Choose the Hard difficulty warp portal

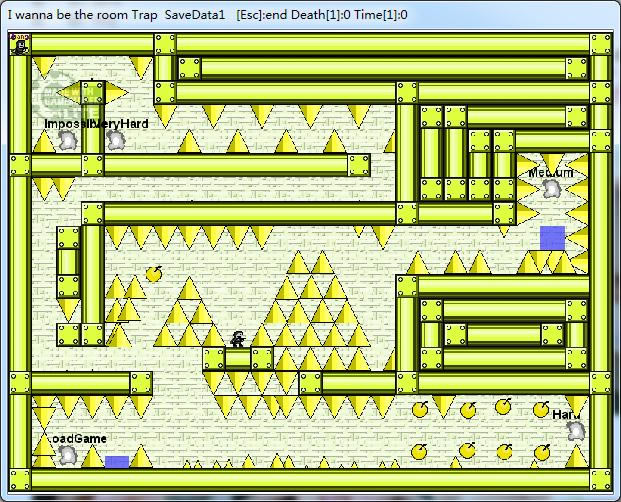pyautogui.click(x=576, y=431)
